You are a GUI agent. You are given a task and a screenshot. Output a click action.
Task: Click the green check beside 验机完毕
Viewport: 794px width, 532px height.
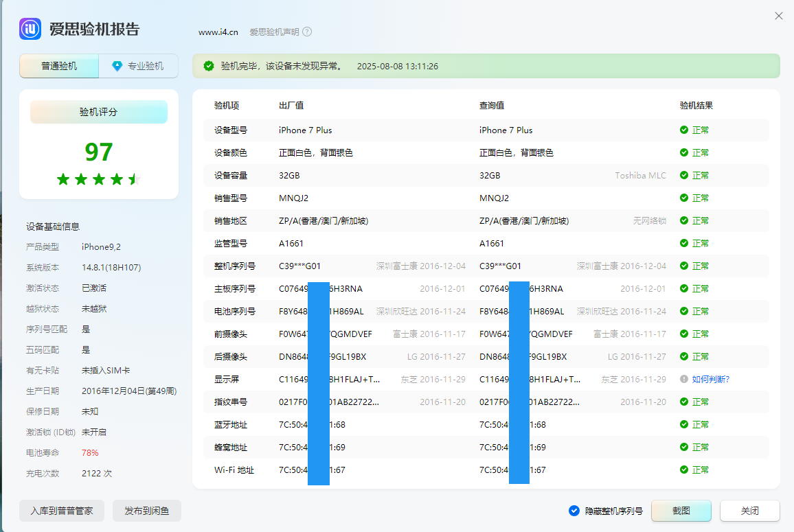[x=209, y=67]
